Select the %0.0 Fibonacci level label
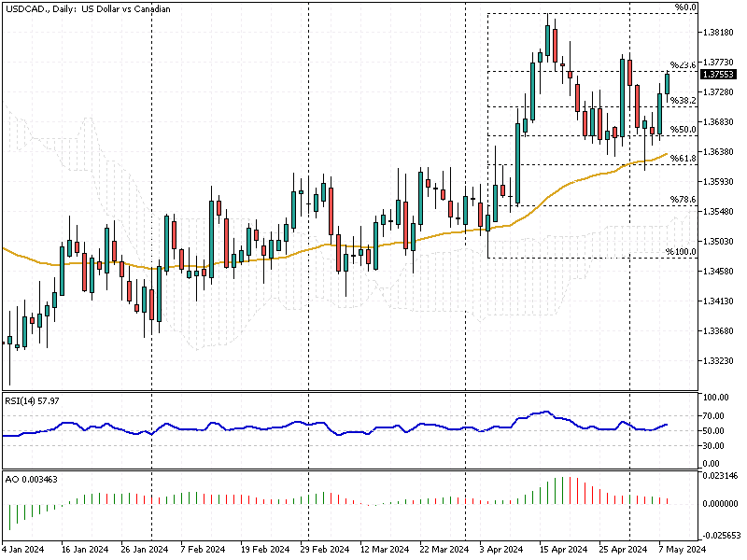The height and width of the screenshot is (560, 747). pyautogui.click(x=685, y=7)
